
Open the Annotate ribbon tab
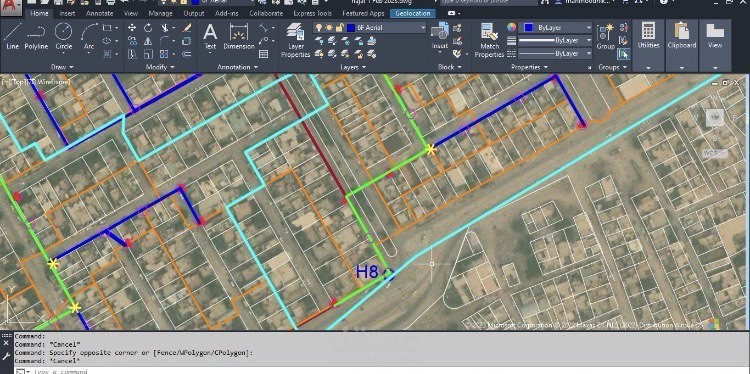[x=99, y=13]
